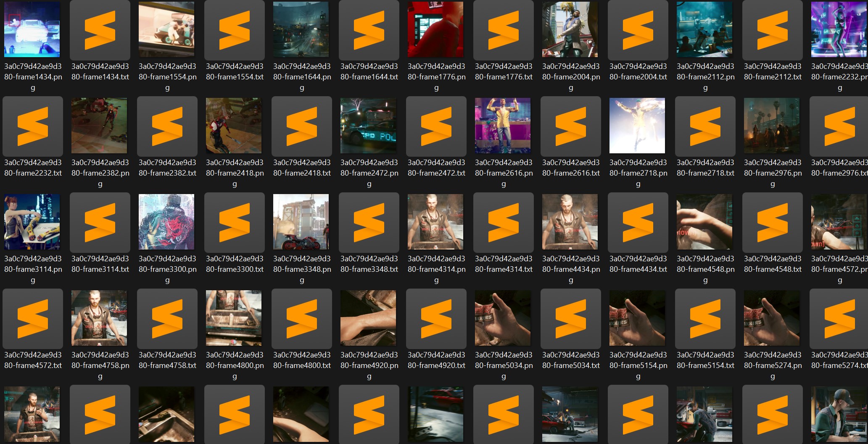Open the frame1644.png night city thumbnail
The width and height of the screenshot is (868, 444).
click(301, 29)
